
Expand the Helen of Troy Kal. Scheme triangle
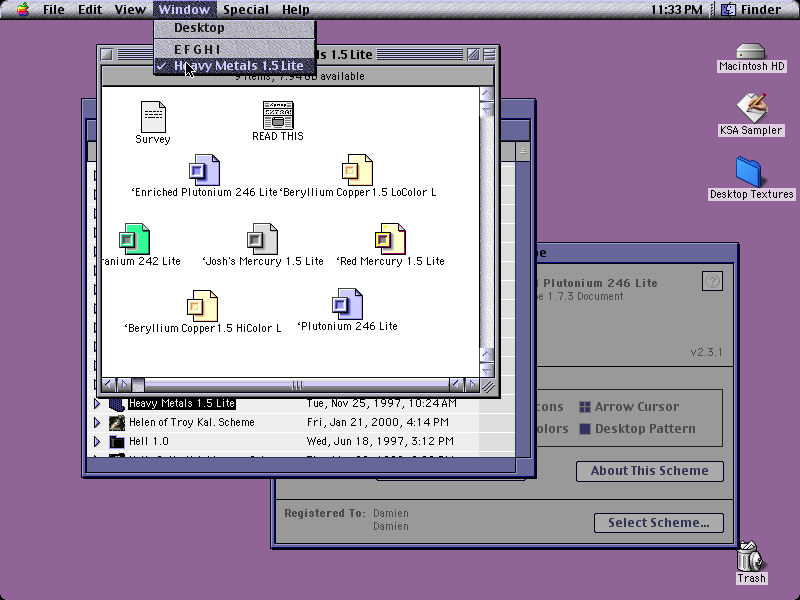[x=97, y=422]
